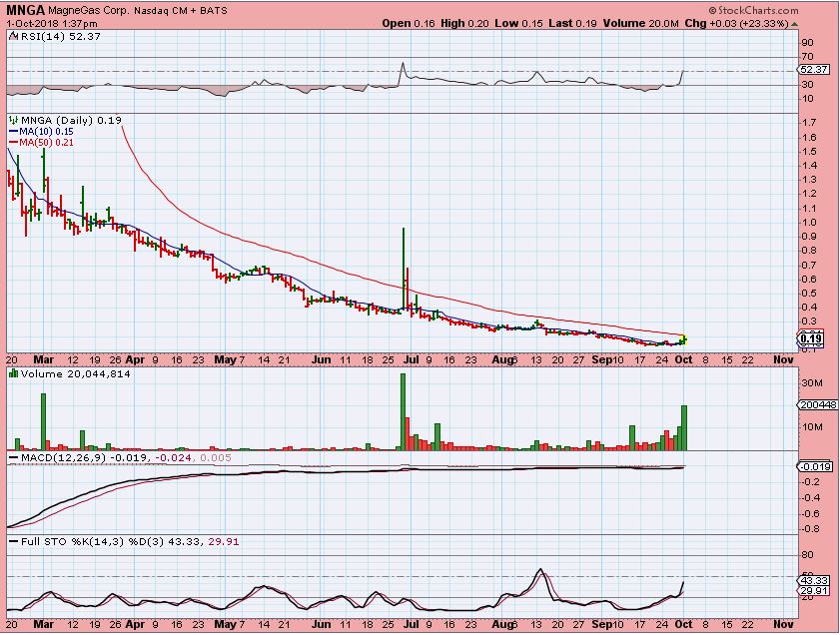Click the tall March volume spike bar
Image resolution: width=840 pixels, height=635 pixels.
coord(43,421)
